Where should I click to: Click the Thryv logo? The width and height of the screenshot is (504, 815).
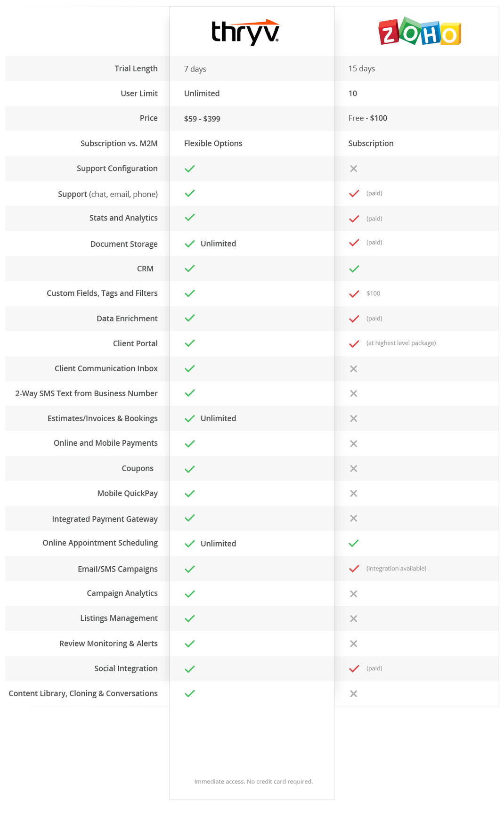click(245, 33)
